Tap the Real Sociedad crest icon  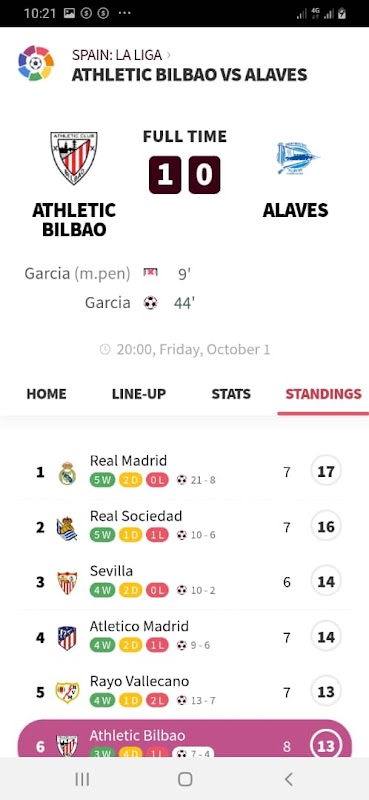(67, 528)
